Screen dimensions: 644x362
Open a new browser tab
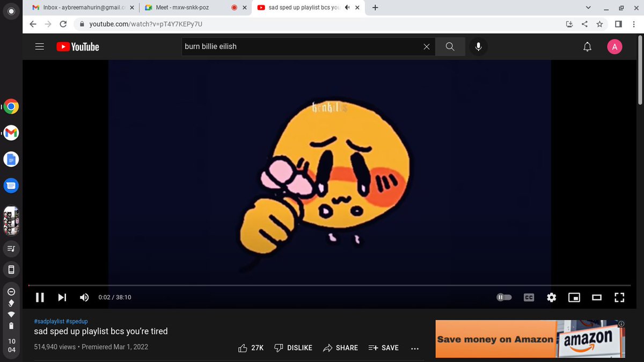pos(375,8)
